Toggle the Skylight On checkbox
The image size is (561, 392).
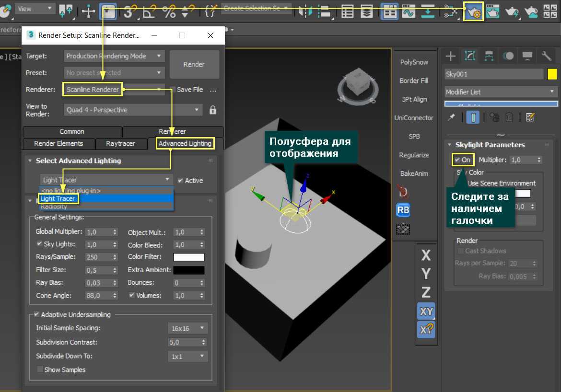[x=458, y=160]
